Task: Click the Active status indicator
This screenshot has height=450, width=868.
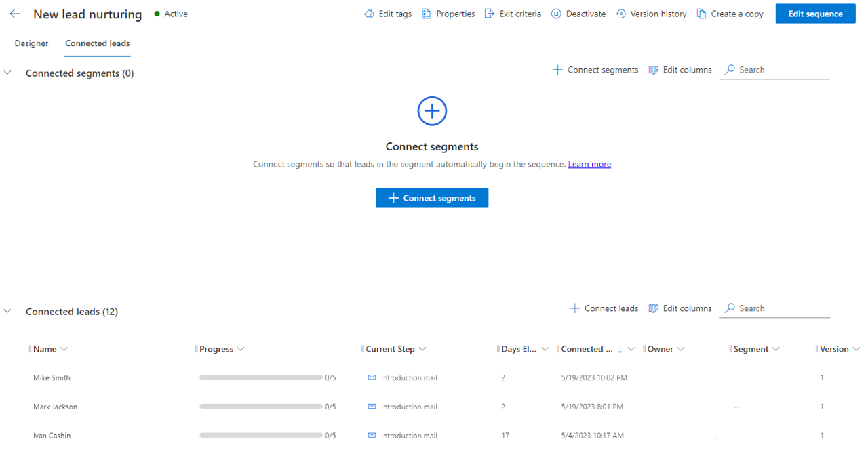Action: [x=171, y=14]
